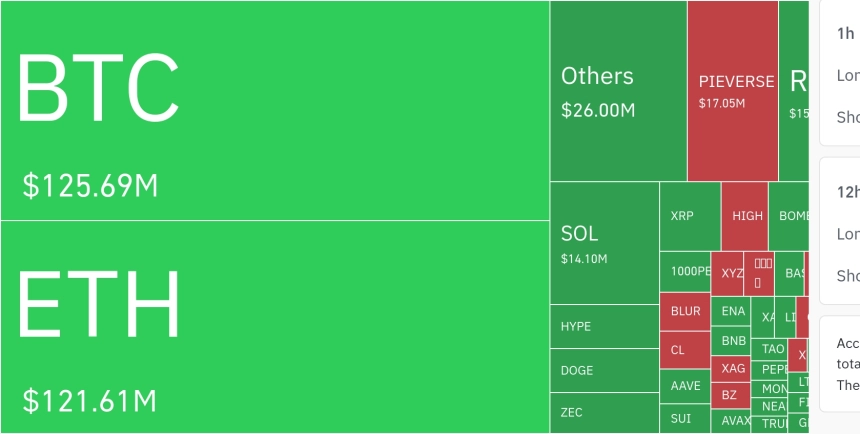Select the SOL $14.10M tile
The height and width of the screenshot is (434, 860).
point(604,243)
